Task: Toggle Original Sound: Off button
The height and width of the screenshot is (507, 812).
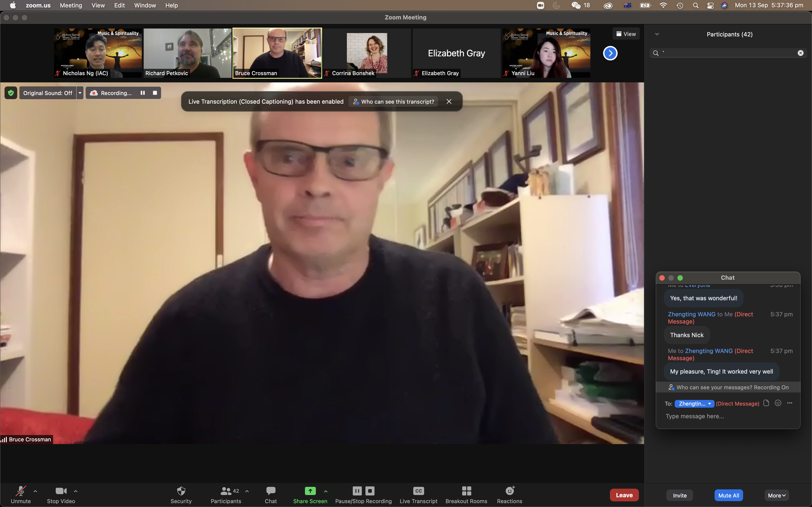Action: pos(48,93)
